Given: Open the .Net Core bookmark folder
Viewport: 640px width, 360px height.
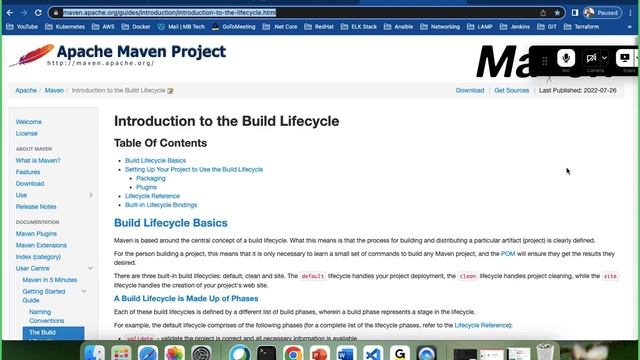Looking at the screenshot, I should pyautogui.click(x=280, y=27).
